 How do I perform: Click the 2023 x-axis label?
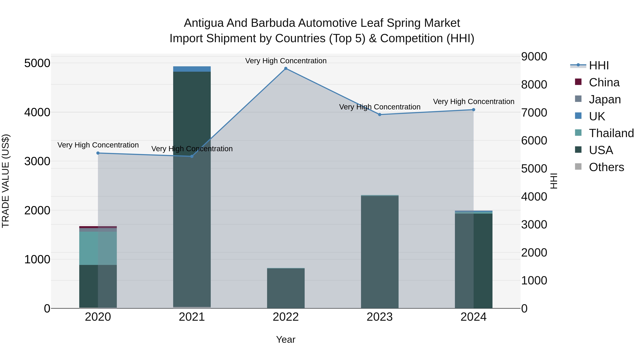click(380, 317)
